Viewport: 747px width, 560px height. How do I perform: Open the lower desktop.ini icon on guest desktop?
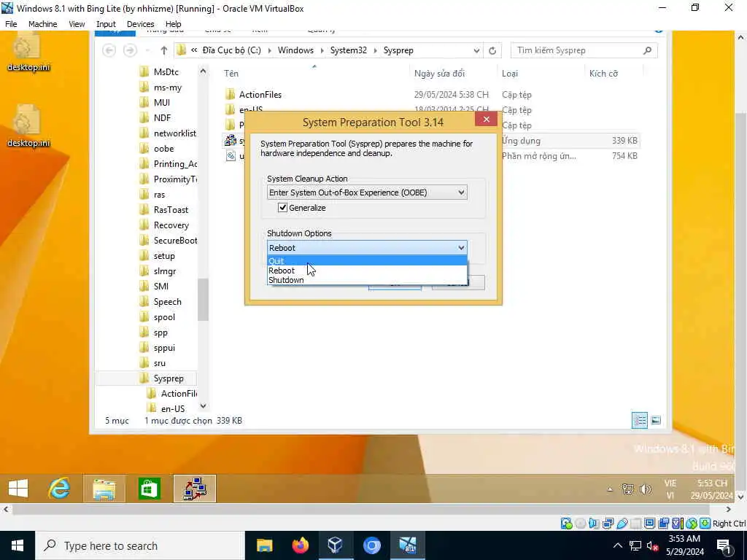pyautogui.click(x=28, y=126)
